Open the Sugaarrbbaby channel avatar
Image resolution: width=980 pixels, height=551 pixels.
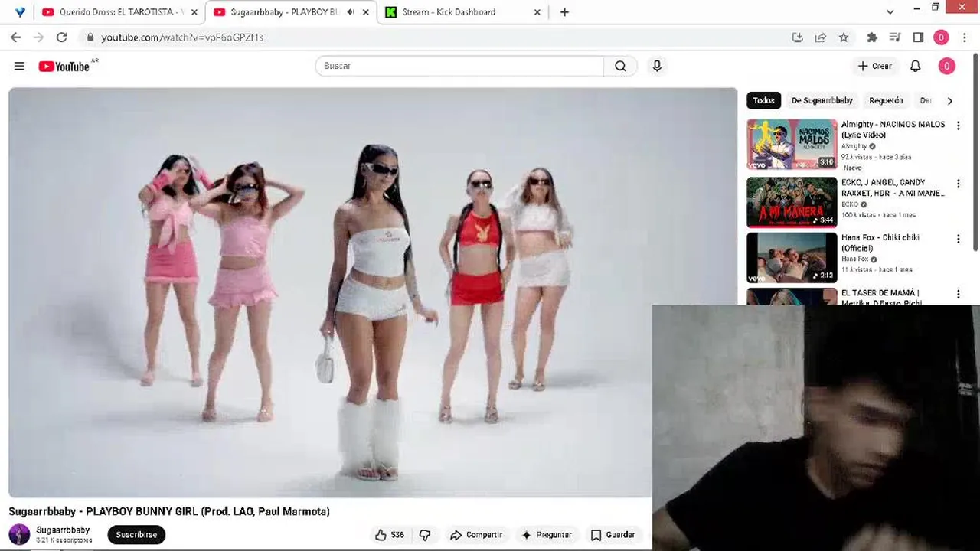[x=19, y=534]
